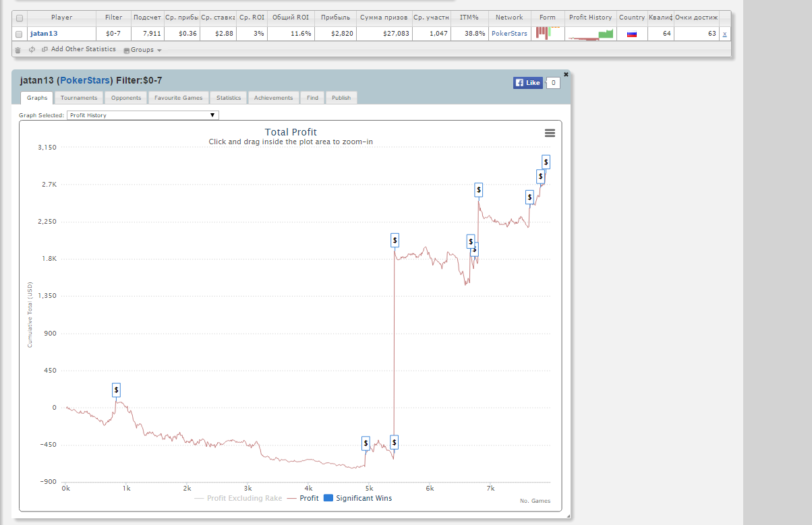The image size is (812, 525).
Task: Tick the checkbox beside jatan13
Action: (19, 34)
